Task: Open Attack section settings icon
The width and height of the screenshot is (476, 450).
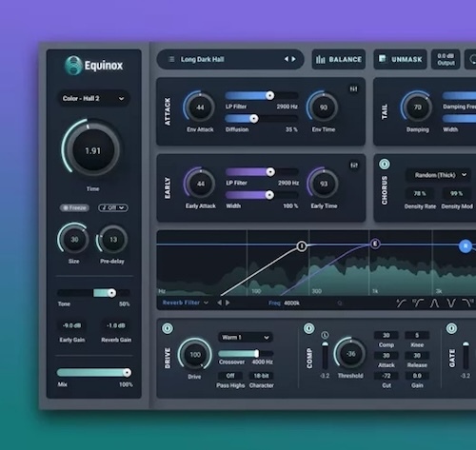Action: [353, 89]
